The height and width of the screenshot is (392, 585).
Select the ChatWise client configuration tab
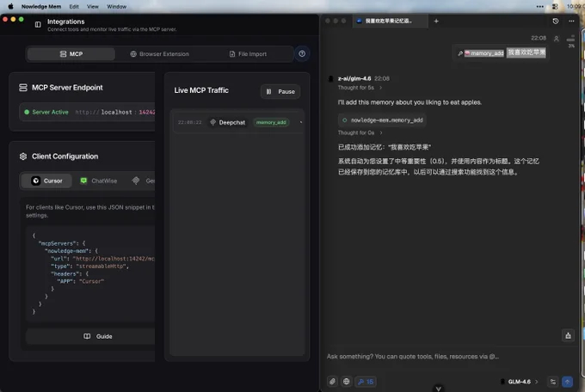point(99,181)
